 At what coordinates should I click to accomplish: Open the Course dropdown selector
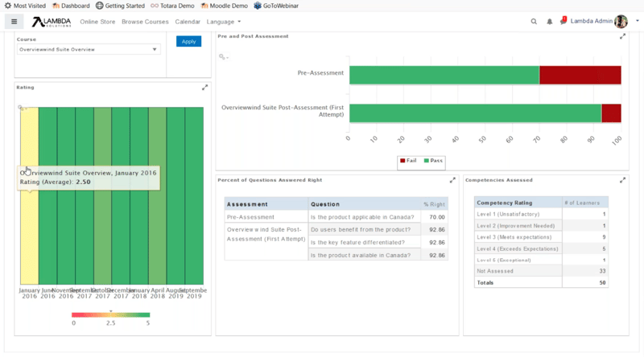pos(88,49)
